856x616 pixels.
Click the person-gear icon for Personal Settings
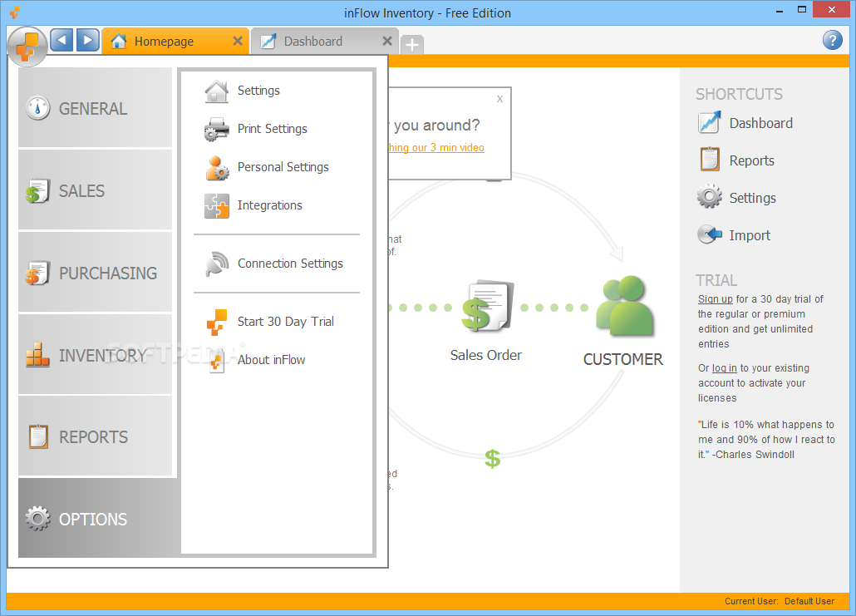(217, 168)
